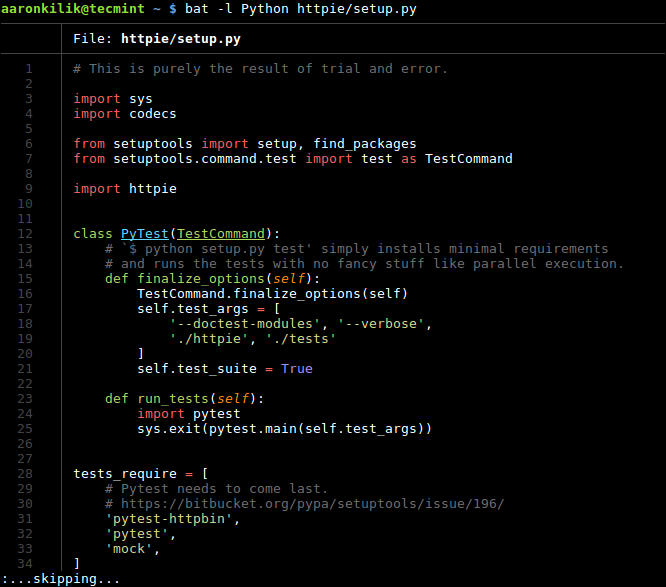Image resolution: width=666 pixels, height=587 pixels.
Task: Click the 'PyTest' class name
Action: coord(145,234)
